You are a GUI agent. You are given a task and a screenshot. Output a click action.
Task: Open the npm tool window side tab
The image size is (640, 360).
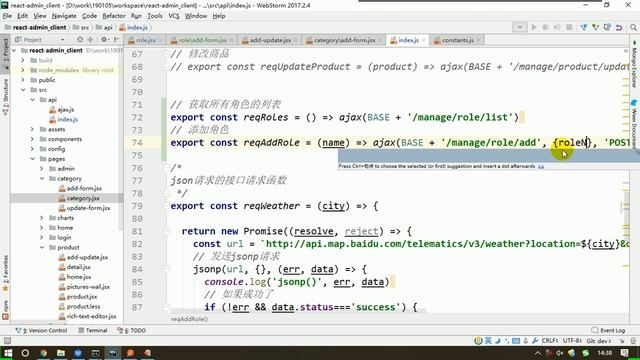(5, 310)
